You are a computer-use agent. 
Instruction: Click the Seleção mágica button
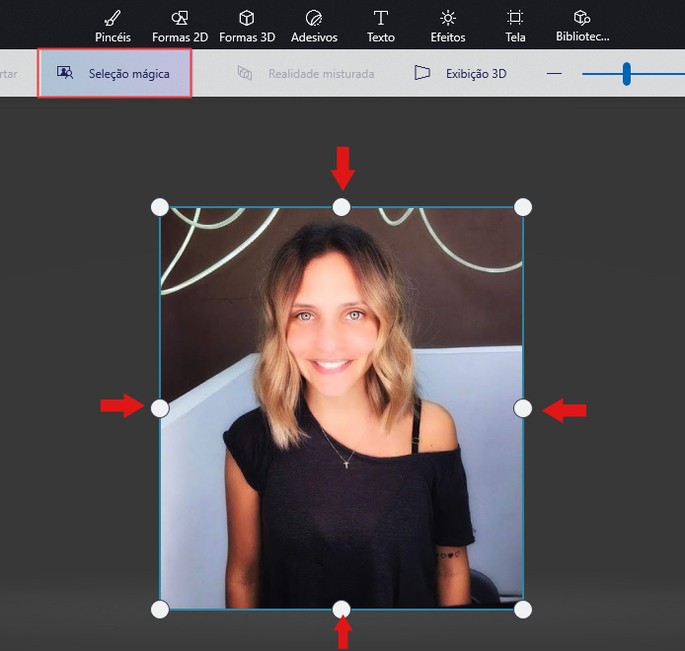(x=114, y=73)
